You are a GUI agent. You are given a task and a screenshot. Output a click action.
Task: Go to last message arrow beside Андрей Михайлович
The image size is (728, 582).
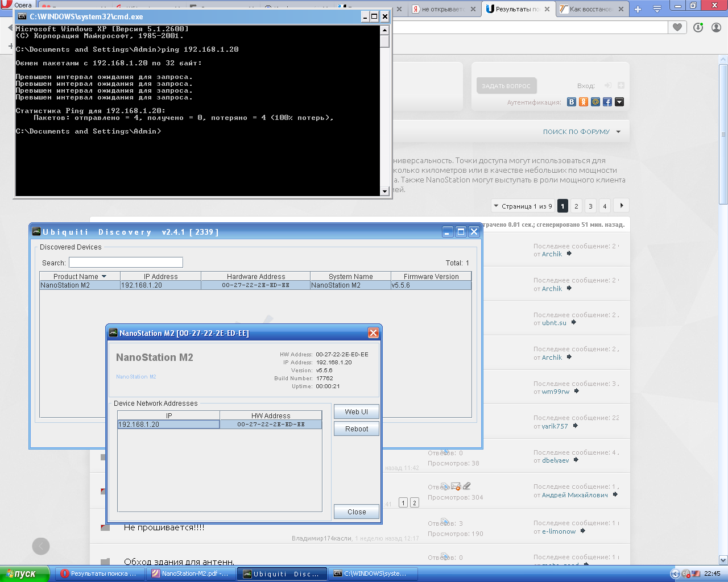click(x=615, y=494)
